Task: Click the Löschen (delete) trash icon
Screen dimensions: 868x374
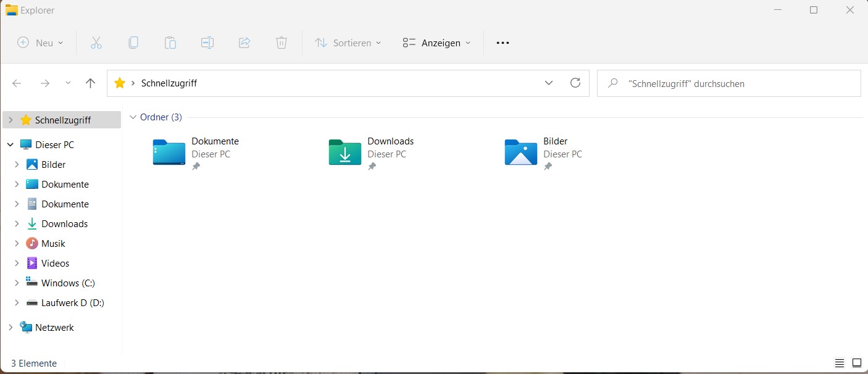Action: (x=282, y=43)
